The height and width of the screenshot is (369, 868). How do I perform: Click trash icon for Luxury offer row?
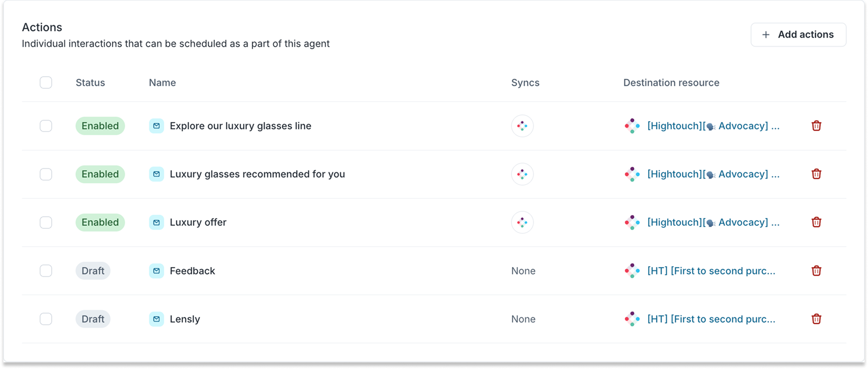(x=816, y=222)
